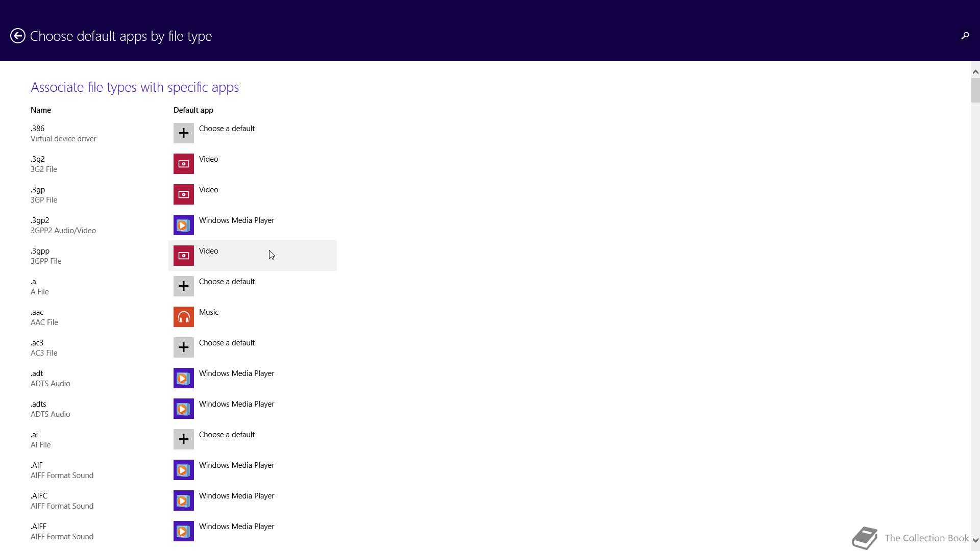The width and height of the screenshot is (980, 551).
Task: Change Windows Media Player default for .AIF
Action: [253, 470]
